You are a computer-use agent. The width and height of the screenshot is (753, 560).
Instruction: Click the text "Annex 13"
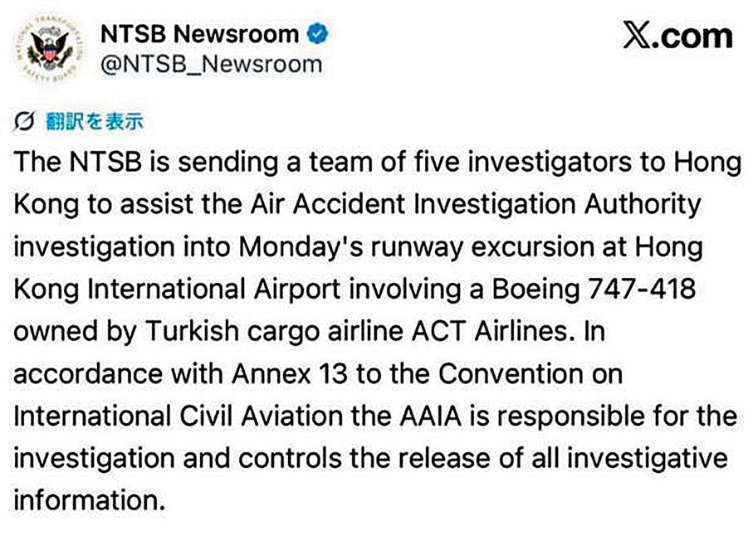coord(285,374)
